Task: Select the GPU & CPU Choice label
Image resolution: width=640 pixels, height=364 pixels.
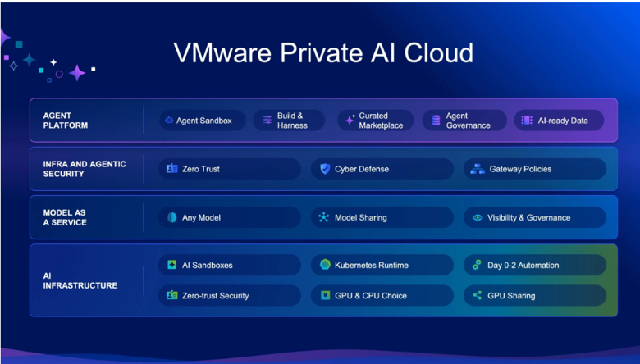Action: (371, 296)
